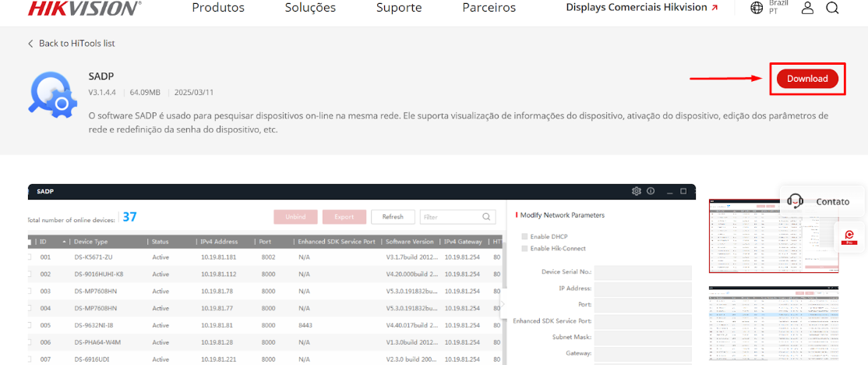This screenshot has width=868, height=365.
Task: Select the first red-bordered screenshot thumbnail
Action: click(x=774, y=237)
